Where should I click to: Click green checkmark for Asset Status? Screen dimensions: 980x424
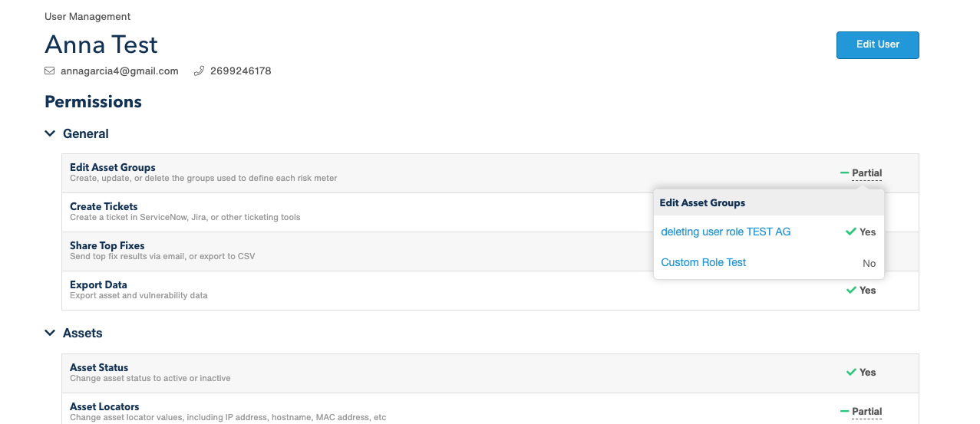coord(850,373)
